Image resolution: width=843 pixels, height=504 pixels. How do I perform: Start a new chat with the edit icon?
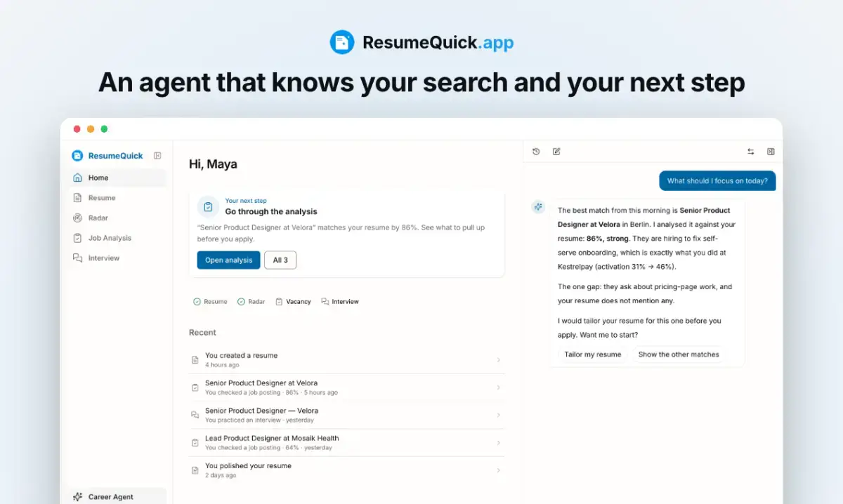point(556,152)
